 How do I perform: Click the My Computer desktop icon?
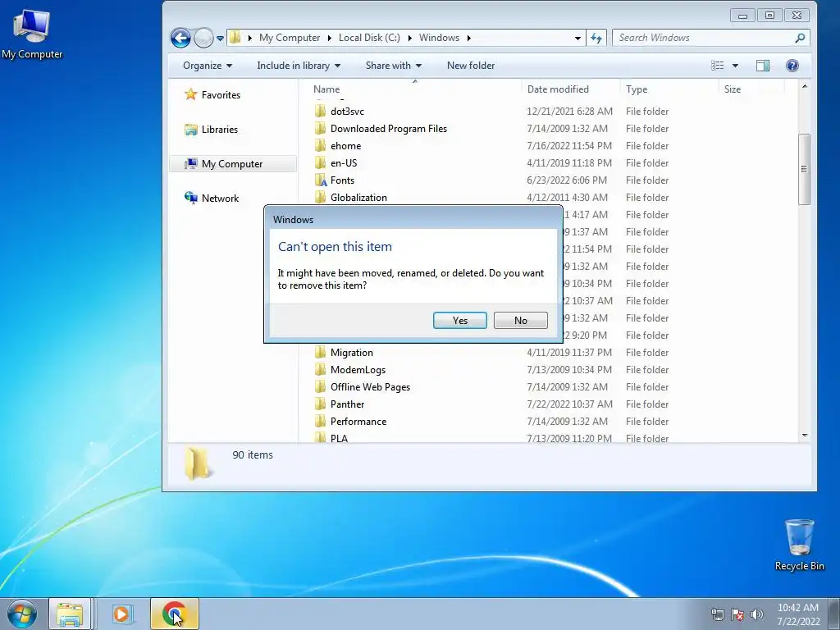32,34
